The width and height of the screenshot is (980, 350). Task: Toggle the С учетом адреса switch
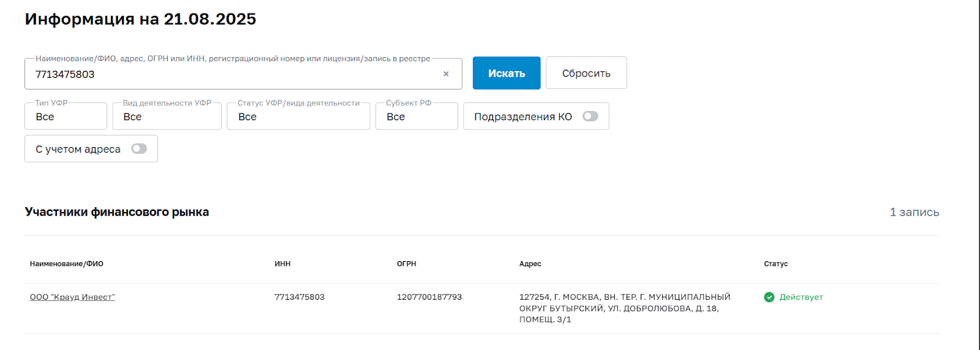click(x=139, y=149)
